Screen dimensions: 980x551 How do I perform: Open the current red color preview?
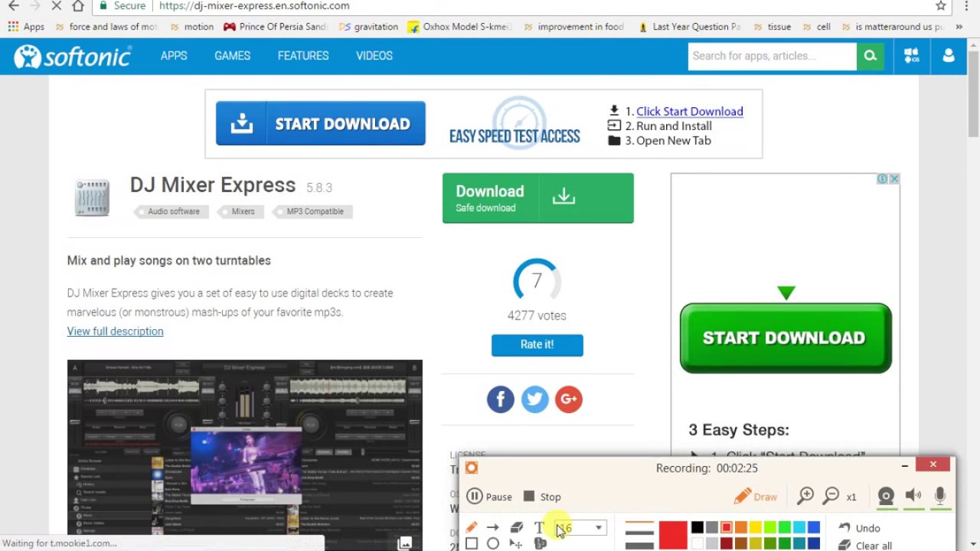(673, 536)
